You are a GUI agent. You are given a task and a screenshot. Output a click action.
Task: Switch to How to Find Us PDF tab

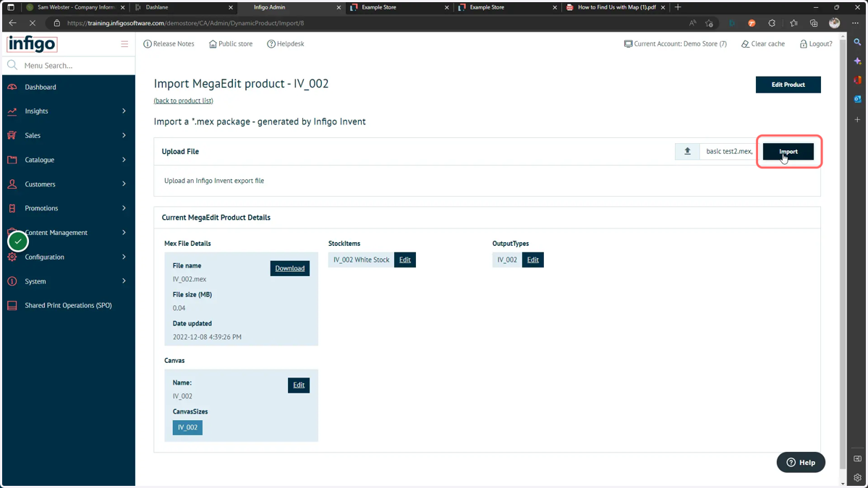coord(615,7)
